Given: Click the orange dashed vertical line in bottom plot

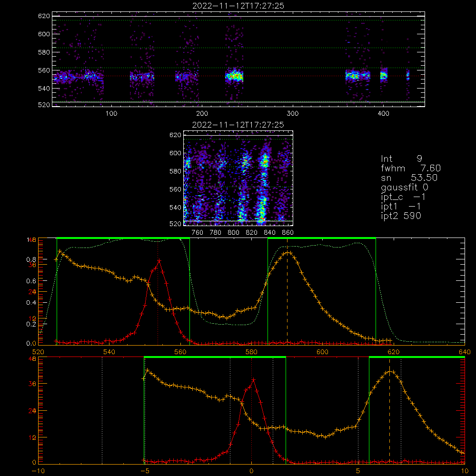Looking at the screenshot, I should coord(389,410).
